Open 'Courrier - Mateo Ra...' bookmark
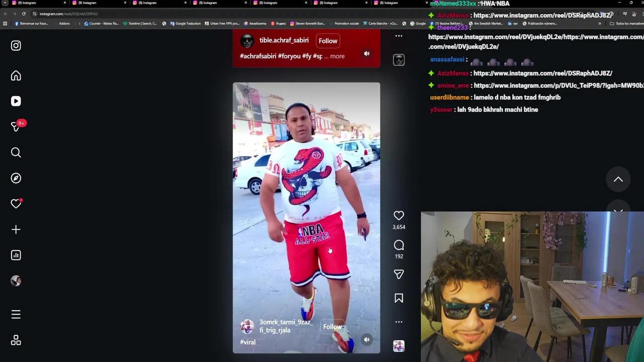The width and height of the screenshot is (644, 362). pyautogui.click(x=102, y=24)
